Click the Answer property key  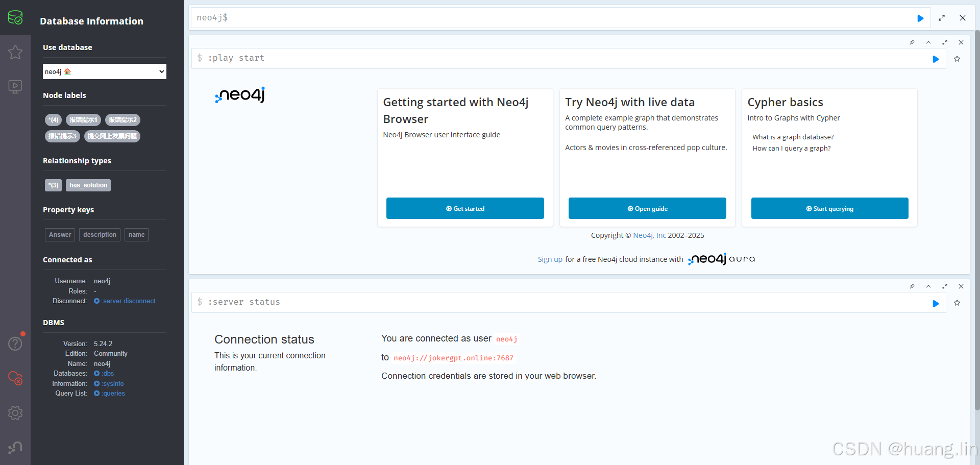60,235
